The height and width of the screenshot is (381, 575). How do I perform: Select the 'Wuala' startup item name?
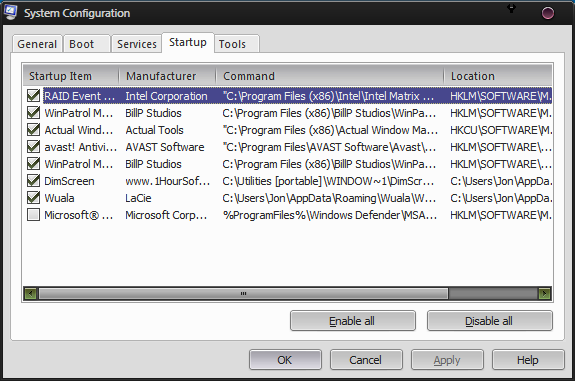tap(59, 198)
